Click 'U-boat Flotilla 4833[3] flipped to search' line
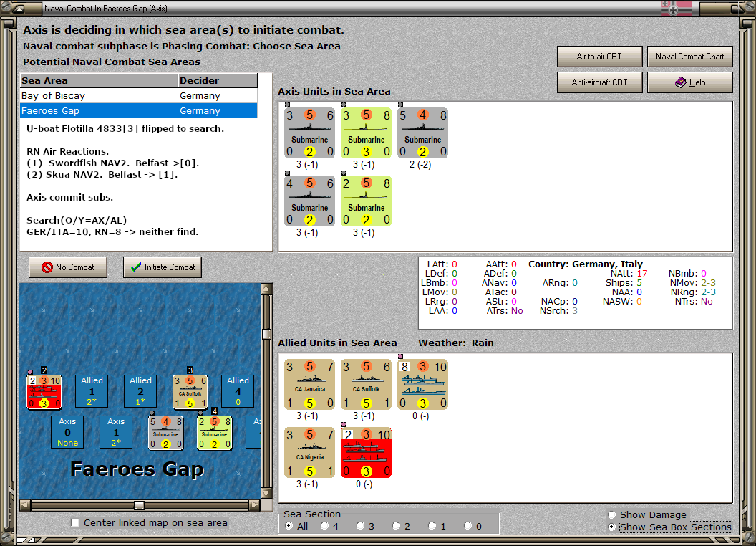Image resolution: width=756 pixels, height=546 pixels. click(x=125, y=129)
